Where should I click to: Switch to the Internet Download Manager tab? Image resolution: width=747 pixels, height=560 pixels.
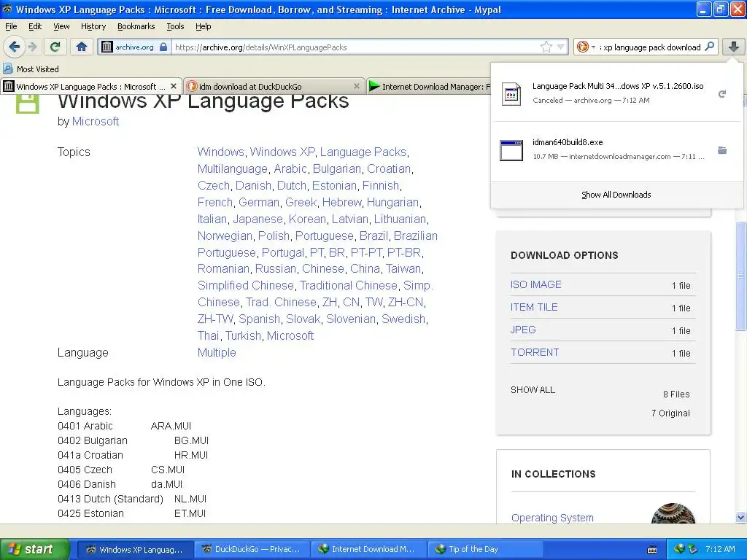(x=429, y=86)
